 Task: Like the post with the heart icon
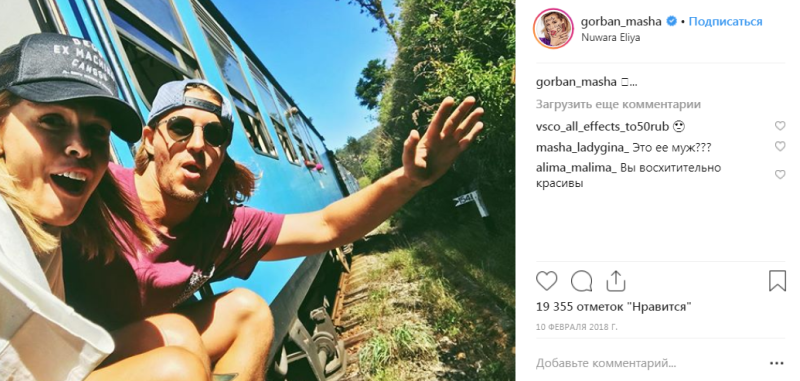(546, 281)
